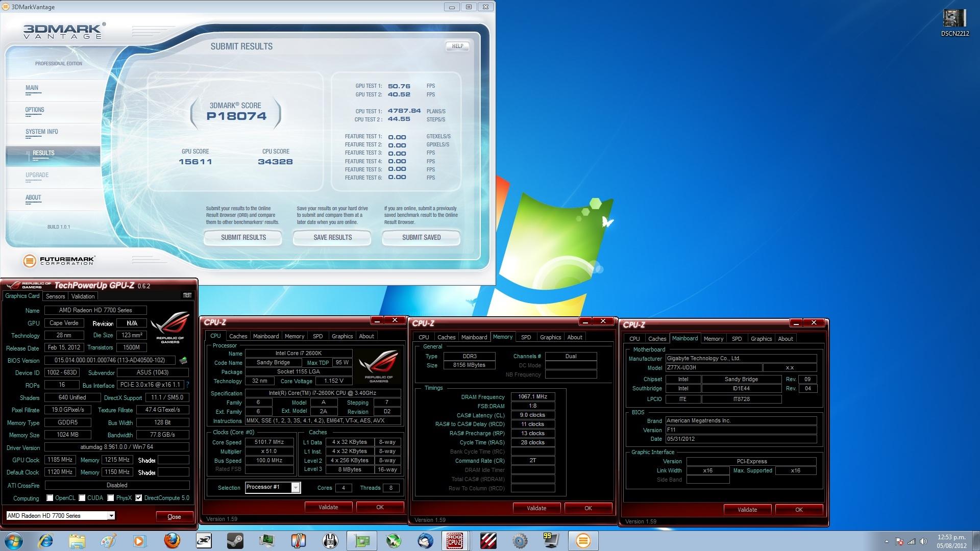Click the system monitor screen taskbar icon
This screenshot has height=551, width=980.
coord(266,540)
